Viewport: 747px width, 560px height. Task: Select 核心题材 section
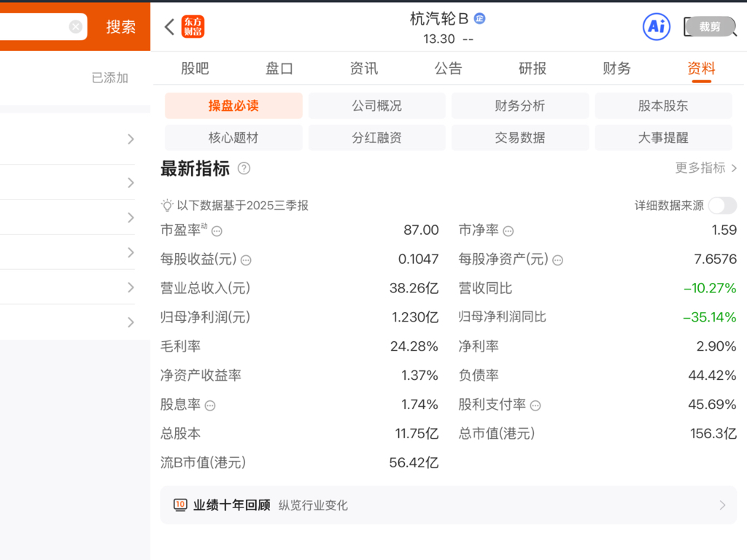pyautogui.click(x=233, y=138)
